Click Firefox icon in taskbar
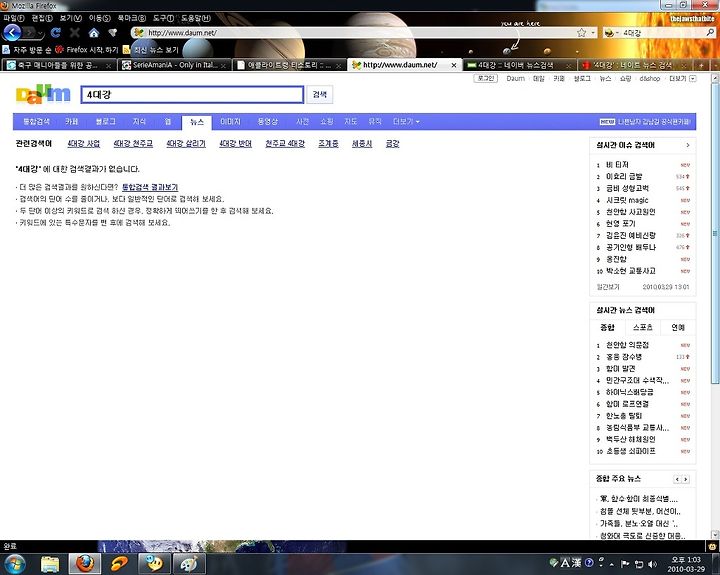Image resolution: width=720 pixels, height=575 pixels. tap(85, 564)
